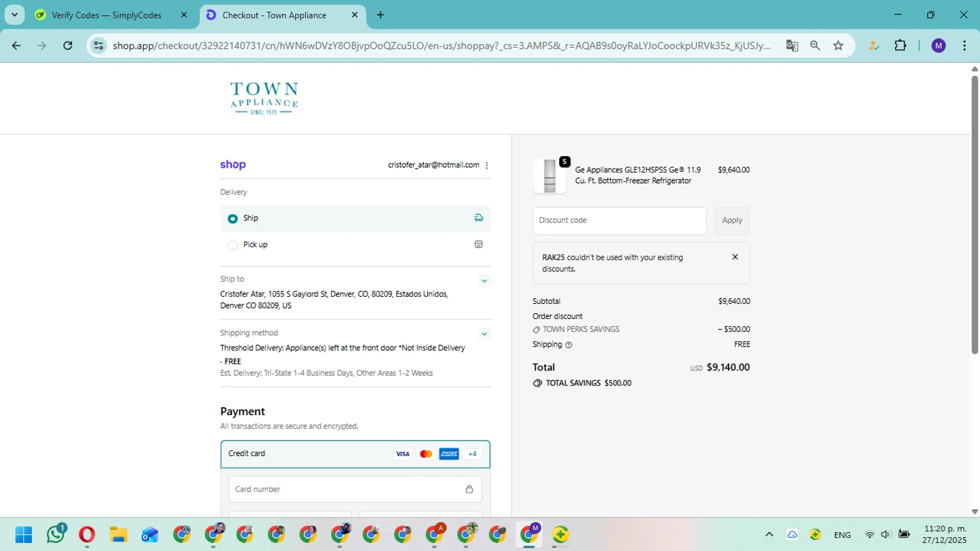
Task: Click the Mastercard icon
Action: tap(426, 454)
